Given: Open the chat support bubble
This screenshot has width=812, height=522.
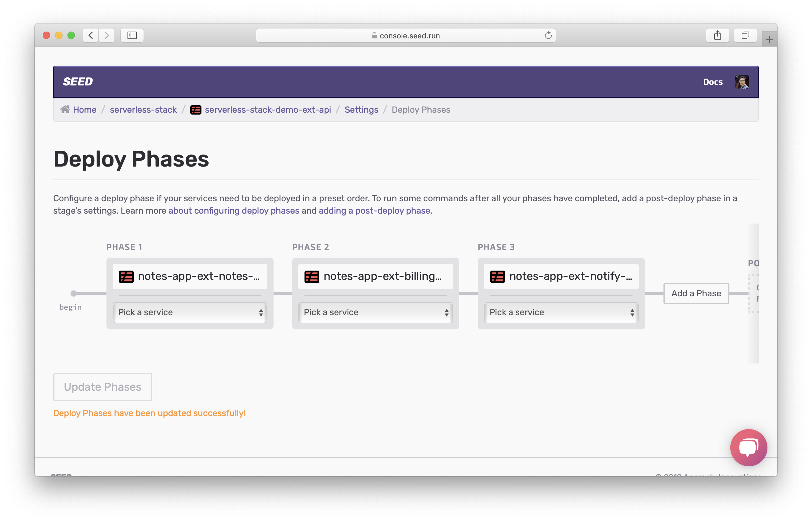Looking at the screenshot, I should click(x=748, y=447).
